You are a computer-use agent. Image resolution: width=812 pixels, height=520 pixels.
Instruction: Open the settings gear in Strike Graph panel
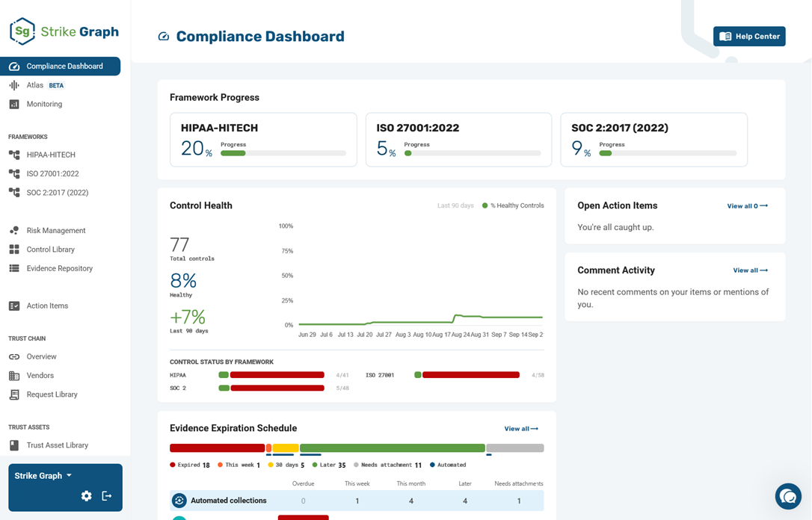click(x=87, y=495)
